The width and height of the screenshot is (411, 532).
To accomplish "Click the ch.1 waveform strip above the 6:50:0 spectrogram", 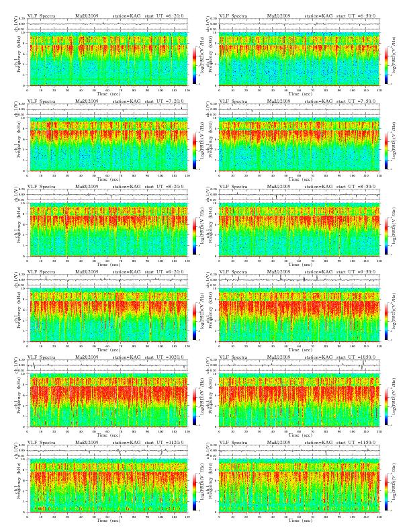I will (299, 24).
